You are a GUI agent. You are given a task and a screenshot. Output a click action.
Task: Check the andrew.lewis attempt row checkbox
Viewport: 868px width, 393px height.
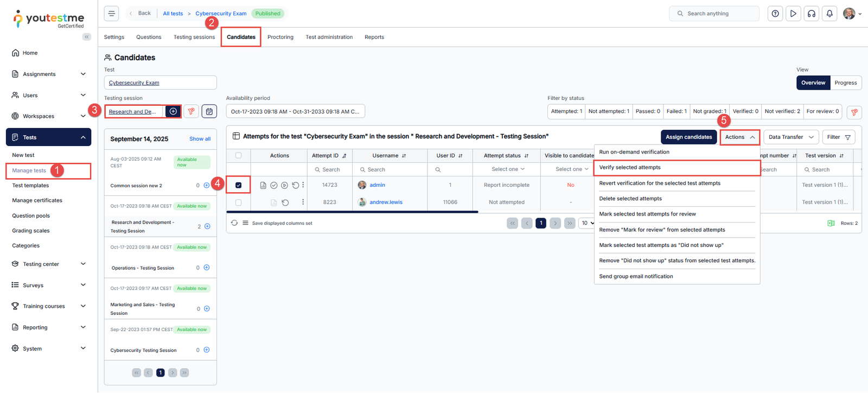(239, 202)
